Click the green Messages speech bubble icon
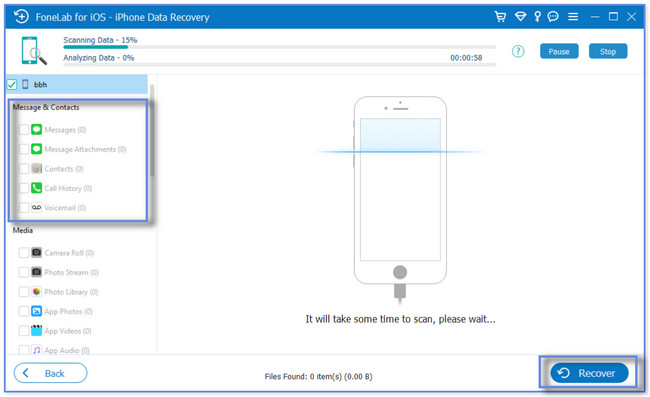This screenshot has width=650, height=397. [x=36, y=130]
